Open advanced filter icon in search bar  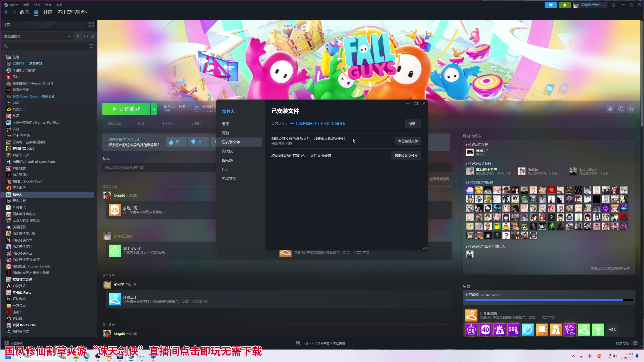click(x=91, y=46)
